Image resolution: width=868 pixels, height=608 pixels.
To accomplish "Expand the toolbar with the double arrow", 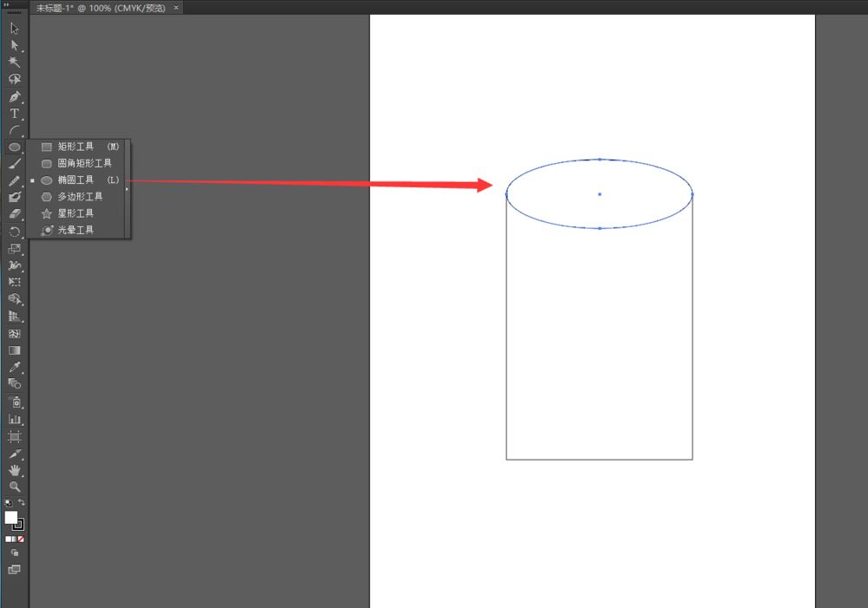I will click(x=8, y=4).
